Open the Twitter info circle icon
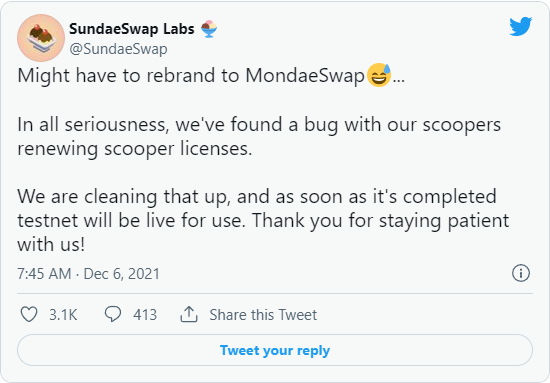 (x=521, y=273)
